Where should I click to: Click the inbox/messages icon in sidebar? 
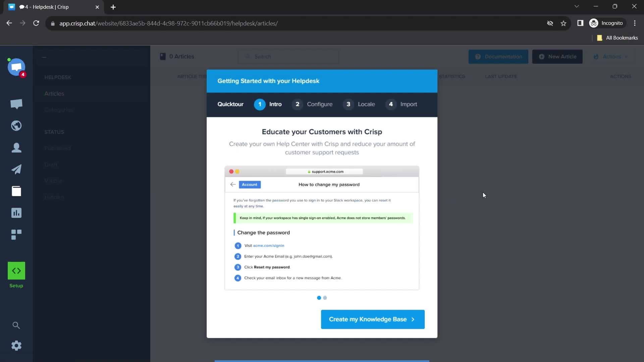[16, 104]
